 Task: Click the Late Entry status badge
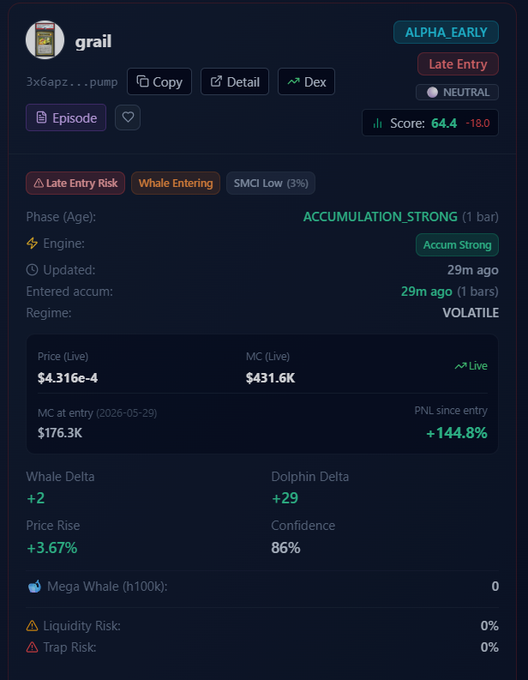coord(458,64)
